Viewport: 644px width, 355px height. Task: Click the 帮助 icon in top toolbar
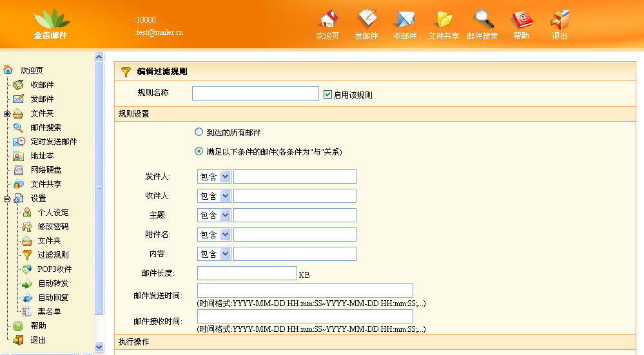tap(521, 19)
